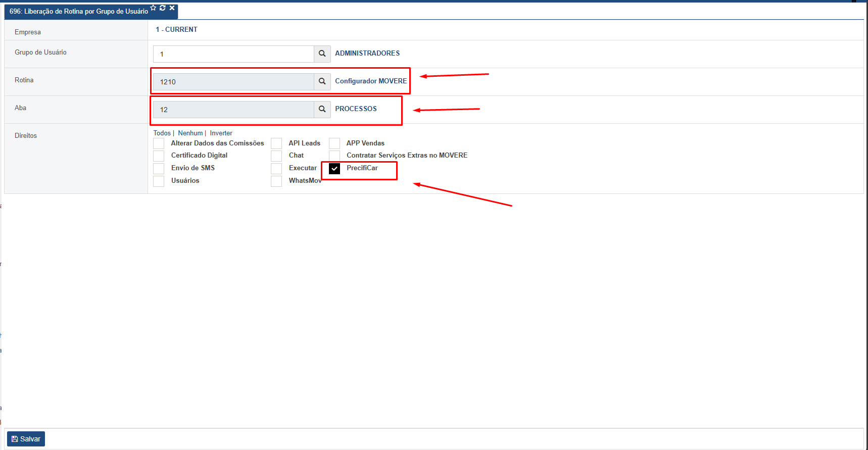Tick the WhatsMov checkbox
868x450 pixels.
coord(276,181)
